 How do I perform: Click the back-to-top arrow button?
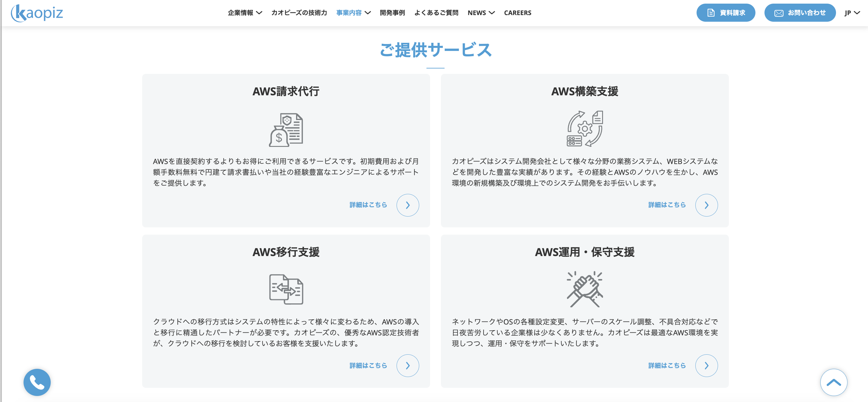coord(833,382)
